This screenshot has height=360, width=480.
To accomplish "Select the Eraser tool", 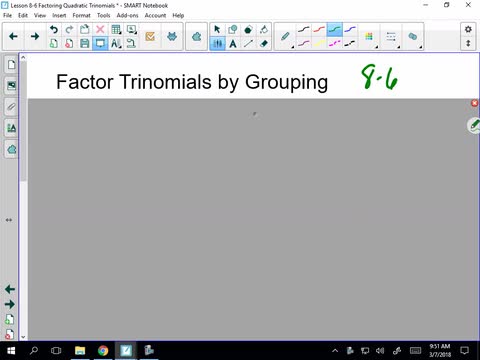I will point(264,43).
